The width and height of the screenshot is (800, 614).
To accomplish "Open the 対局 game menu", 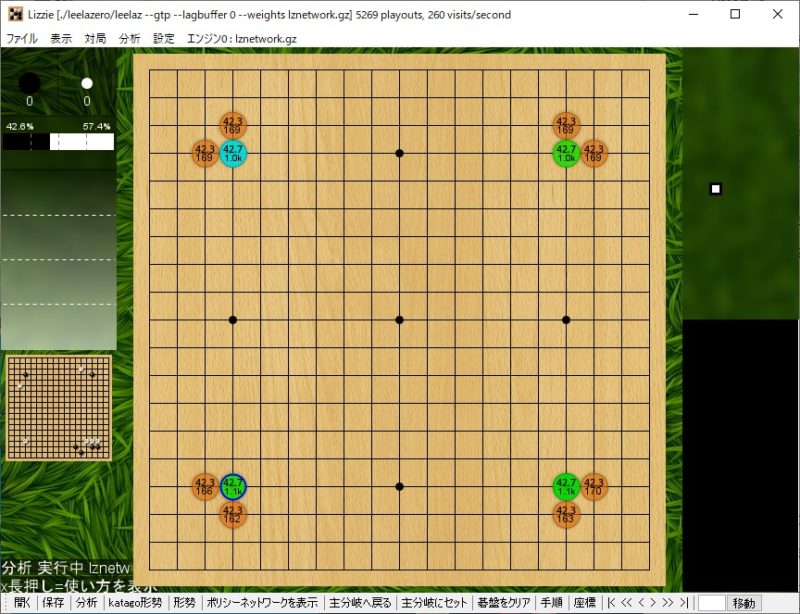I will click(95, 39).
